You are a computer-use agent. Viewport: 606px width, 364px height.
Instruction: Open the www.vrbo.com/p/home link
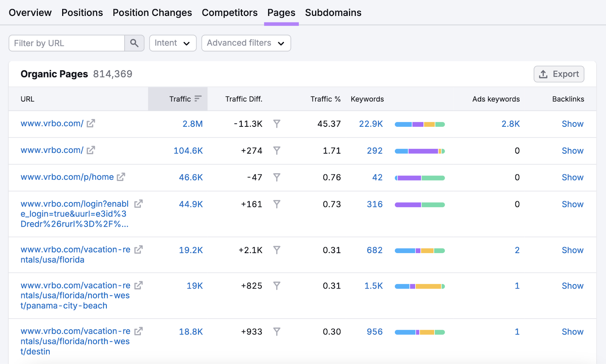point(67,177)
